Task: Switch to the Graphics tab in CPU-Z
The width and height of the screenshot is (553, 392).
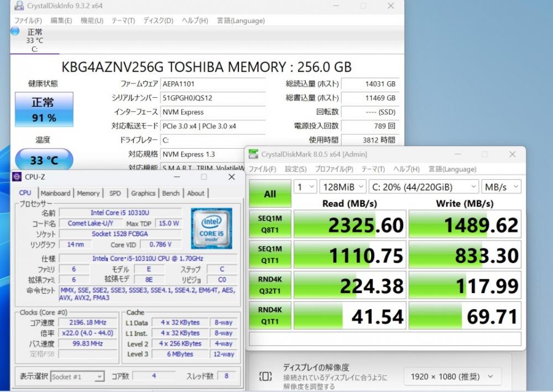Action: point(143,193)
